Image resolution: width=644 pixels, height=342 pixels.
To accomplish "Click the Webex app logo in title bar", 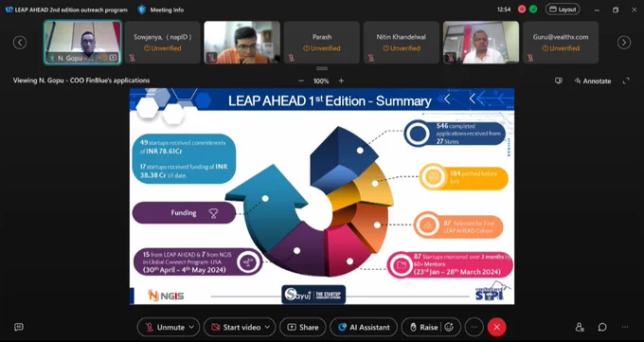I will [x=9, y=9].
